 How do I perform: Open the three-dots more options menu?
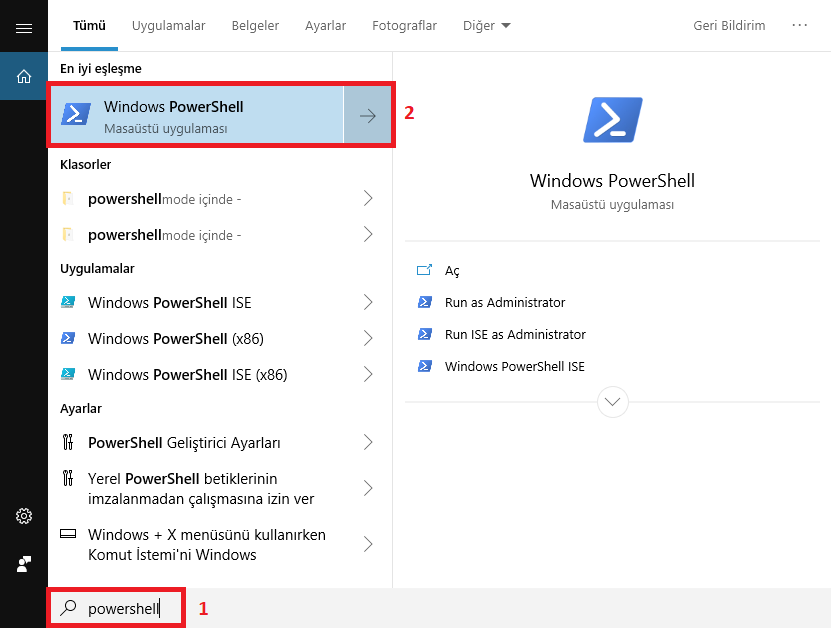coord(799,26)
